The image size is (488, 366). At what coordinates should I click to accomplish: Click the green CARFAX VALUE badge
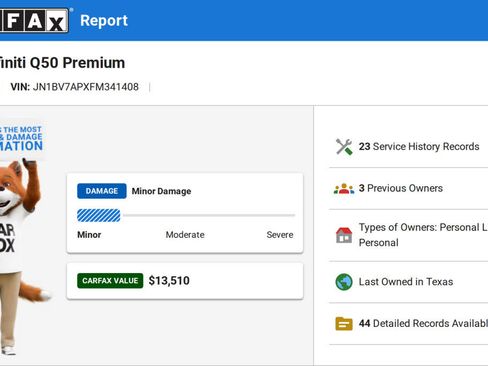(x=110, y=281)
